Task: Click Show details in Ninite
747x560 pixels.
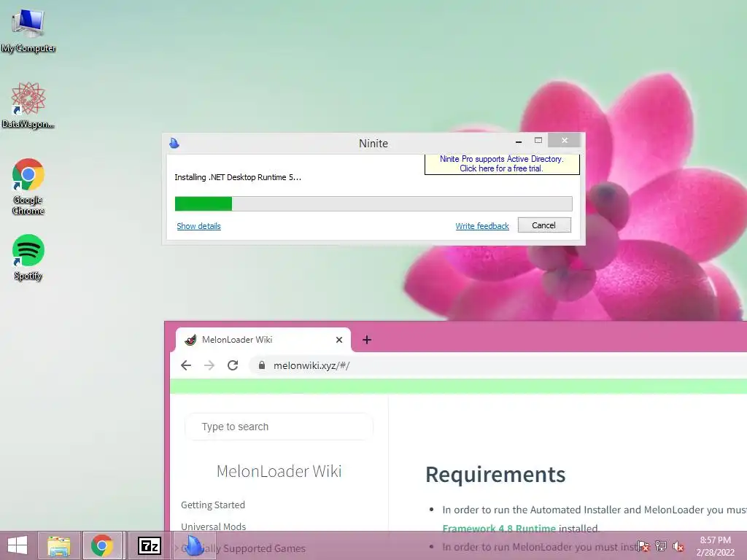Action: (198, 226)
